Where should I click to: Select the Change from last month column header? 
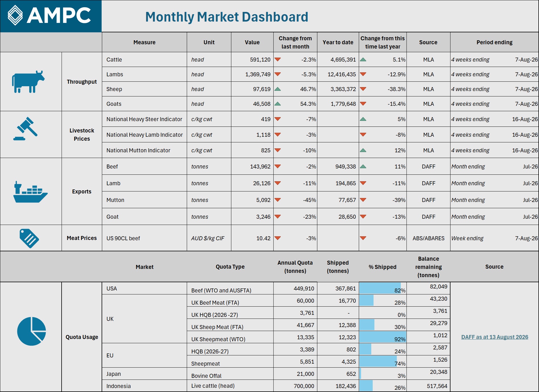(x=295, y=42)
